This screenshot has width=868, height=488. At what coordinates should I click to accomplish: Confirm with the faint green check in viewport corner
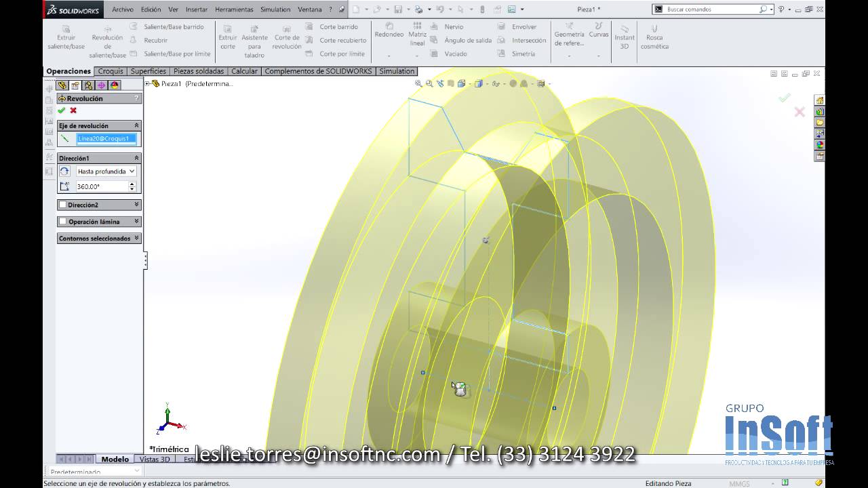point(785,98)
